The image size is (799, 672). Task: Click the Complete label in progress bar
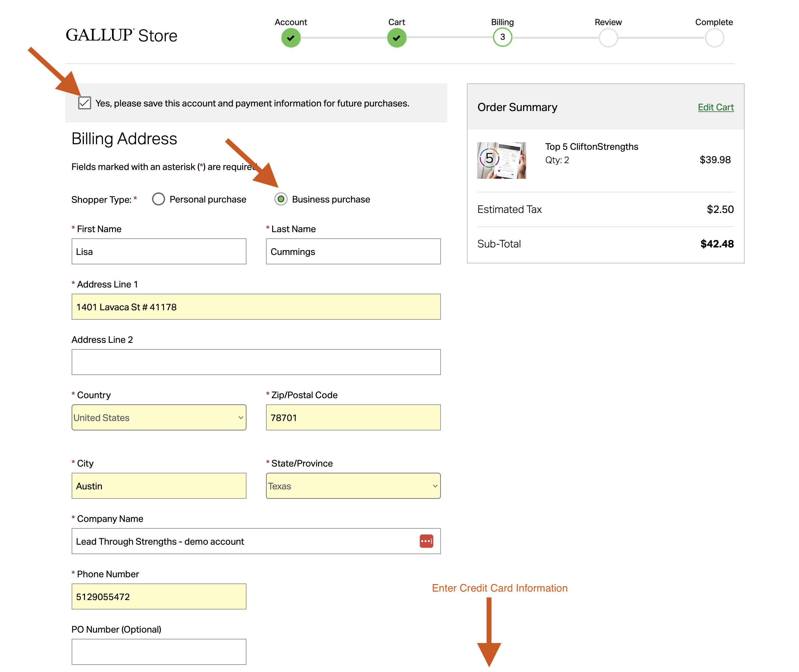coord(714,22)
